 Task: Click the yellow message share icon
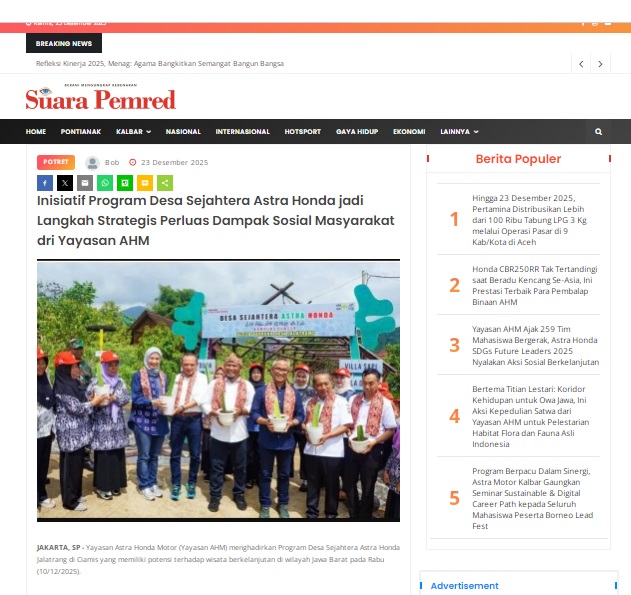click(x=145, y=183)
